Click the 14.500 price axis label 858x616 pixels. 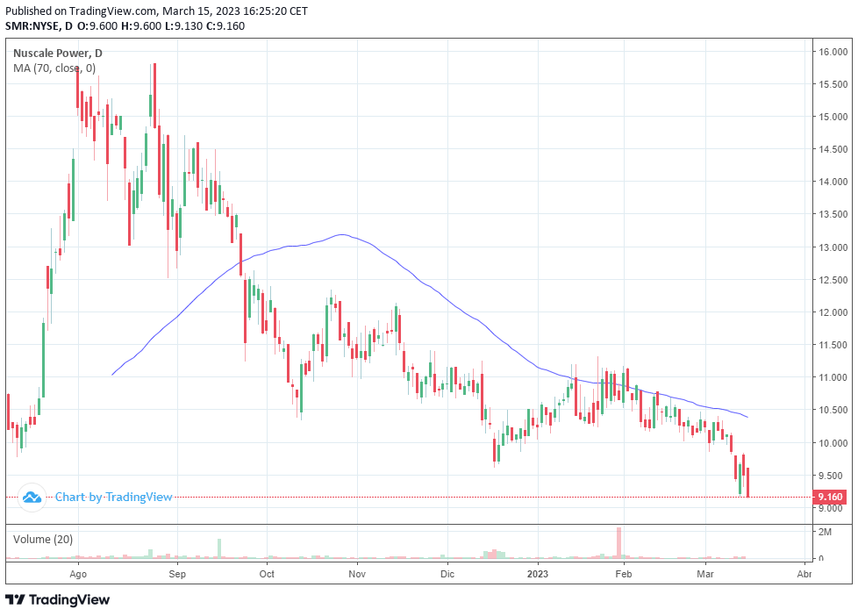833,149
